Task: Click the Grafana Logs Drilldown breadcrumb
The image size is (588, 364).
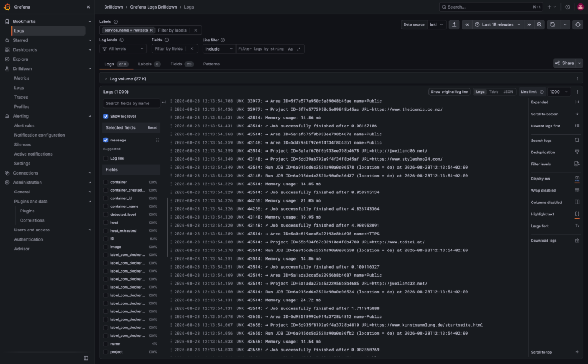Action: pyautogui.click(x=153, y=7)
